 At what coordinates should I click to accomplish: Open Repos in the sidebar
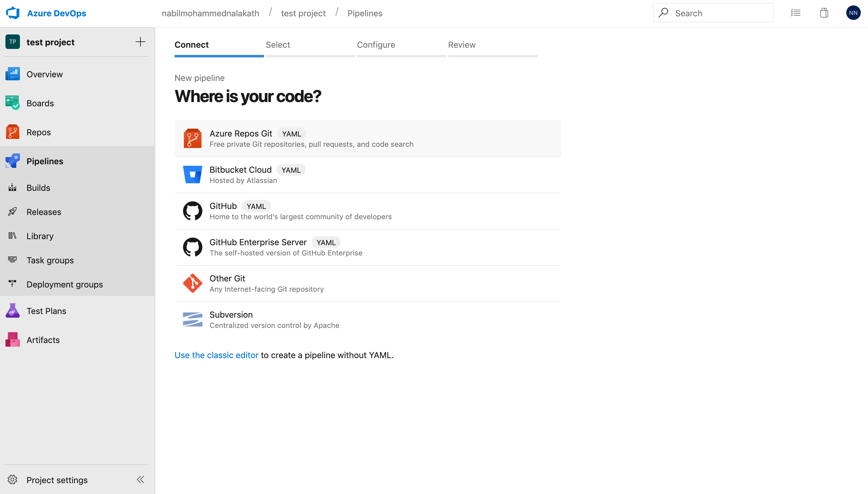77,132
